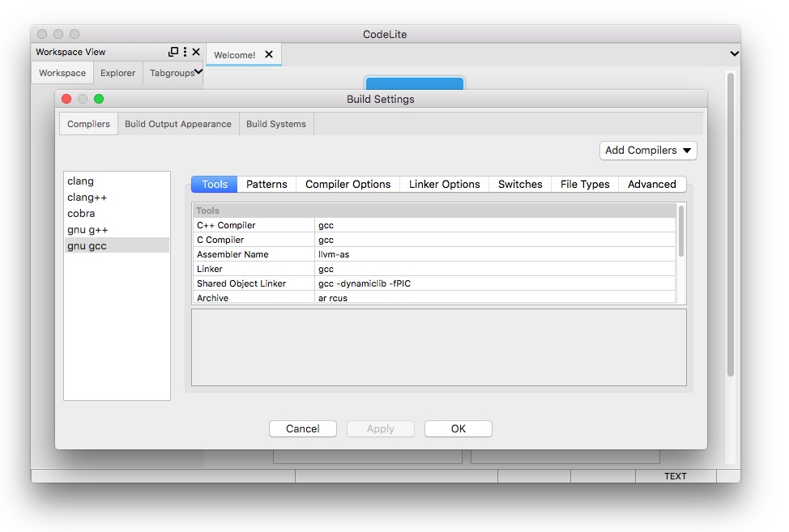
Task: Open the Add Compilers dropdown
Action: (x=648, y=151)
